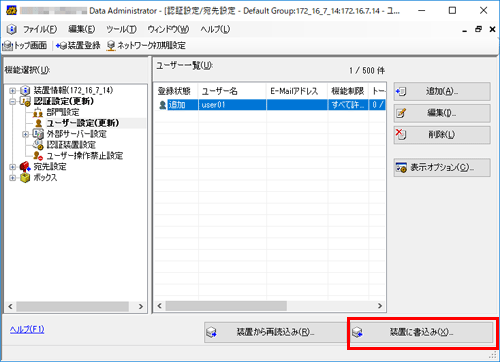The width and height of the screenshot is (500, 362).
Task: Click the 装置登録 toolbar button
Action: point(78,45)
